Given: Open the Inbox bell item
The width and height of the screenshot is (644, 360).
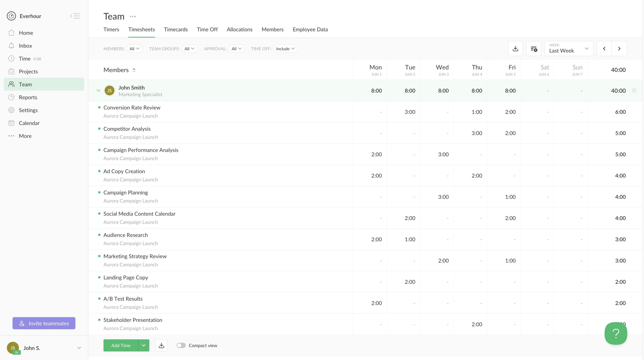Looking at the screenshot, I should [x=44, y=46].
